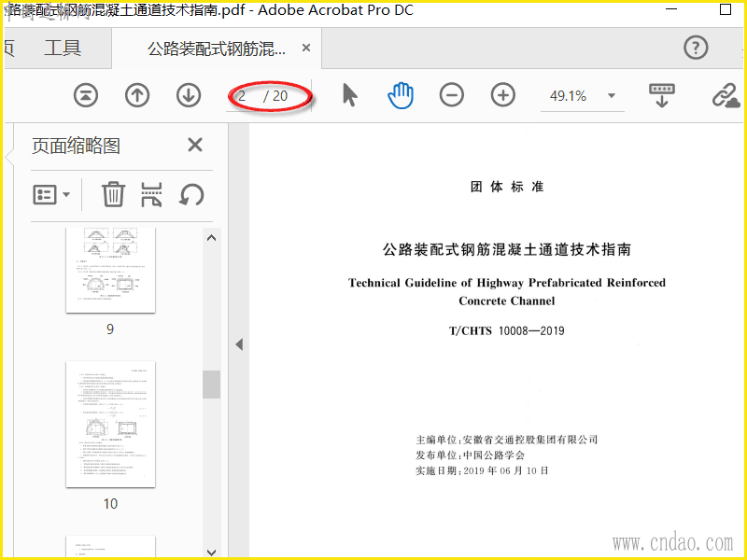Click the page 10 thumbnail label
Image resolution: width=747 pixels, height=560 pixels.
(x=110, y=503)
